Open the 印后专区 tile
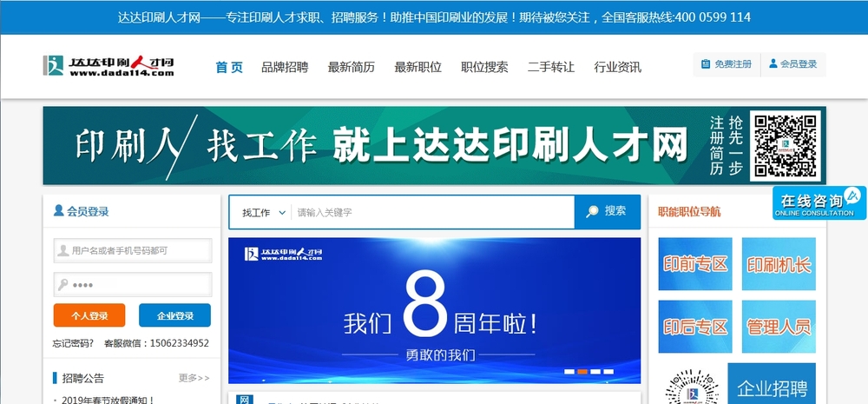868x404 pixels. [x=695, y=327]
